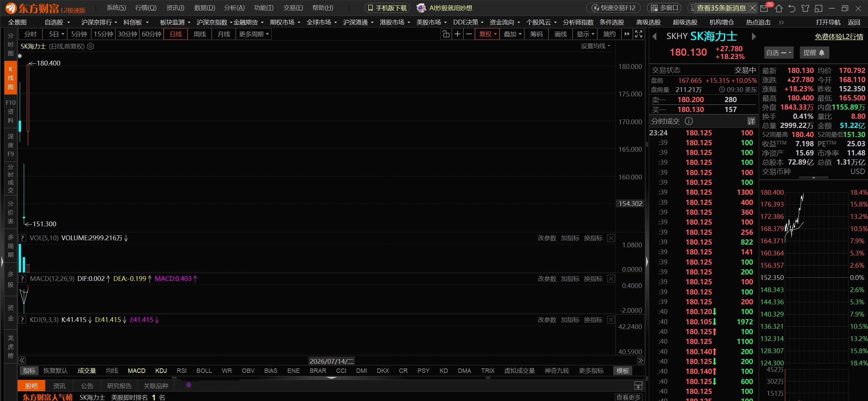Go to home via house icon

779,8
